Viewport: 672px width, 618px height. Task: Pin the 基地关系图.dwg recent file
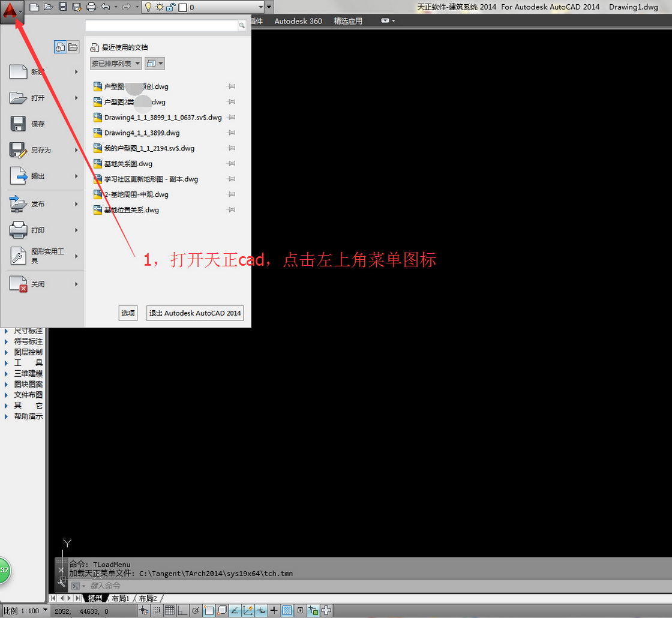(232, 163)
